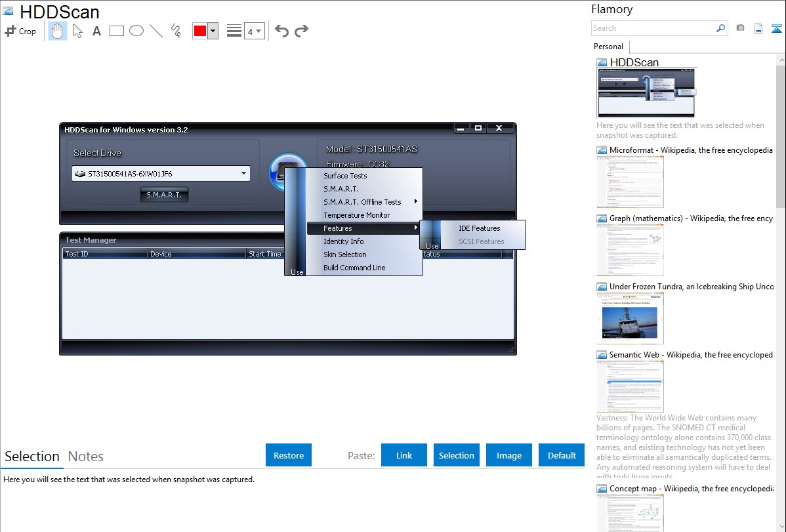Select the freehand drawing tool
The height and width of the screenshot is (532, 786).
point(176,31)
